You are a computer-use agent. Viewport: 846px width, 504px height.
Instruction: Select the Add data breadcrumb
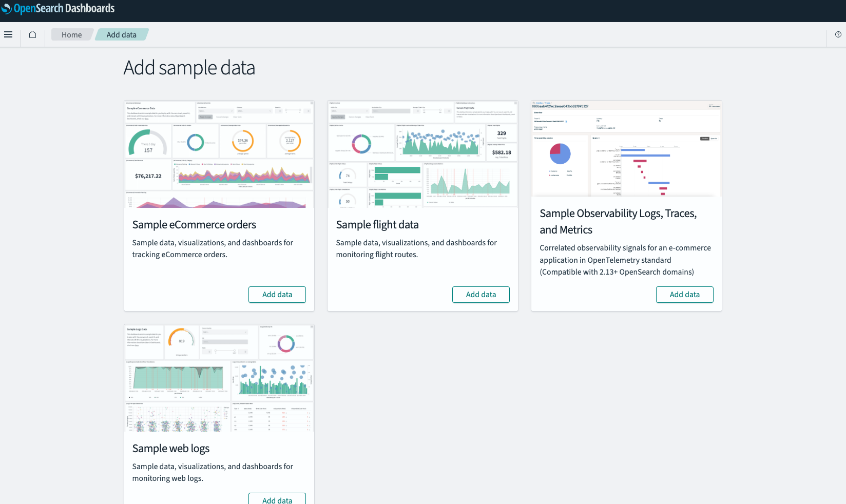click(122, 34)
